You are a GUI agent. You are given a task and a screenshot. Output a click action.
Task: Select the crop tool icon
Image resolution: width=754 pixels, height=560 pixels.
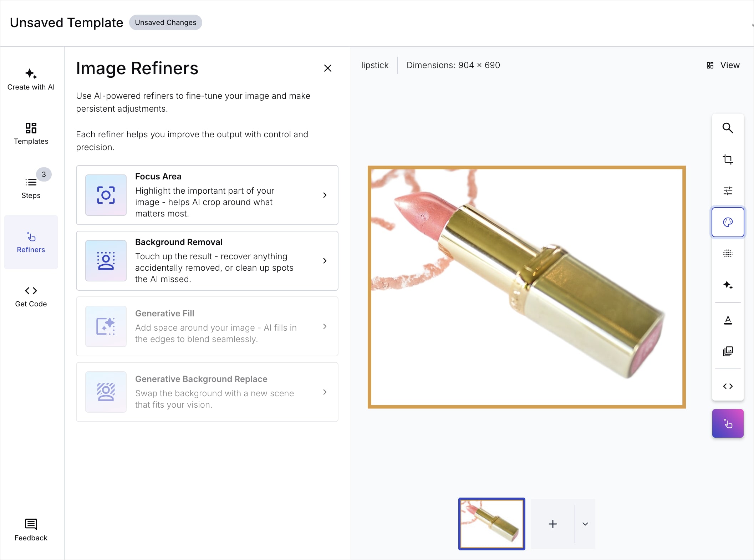point(728,159)
